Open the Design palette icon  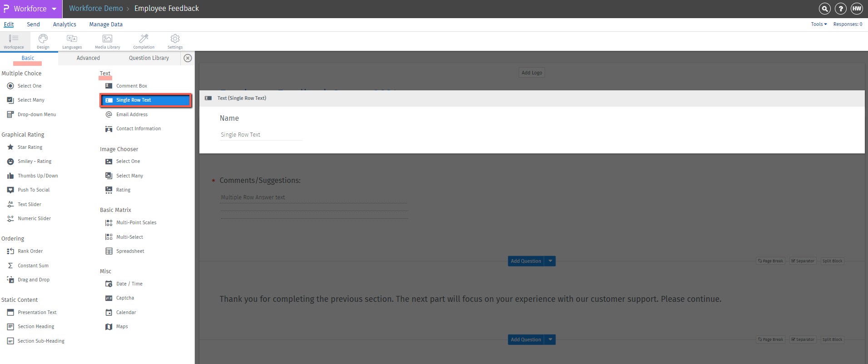[43, 41]
